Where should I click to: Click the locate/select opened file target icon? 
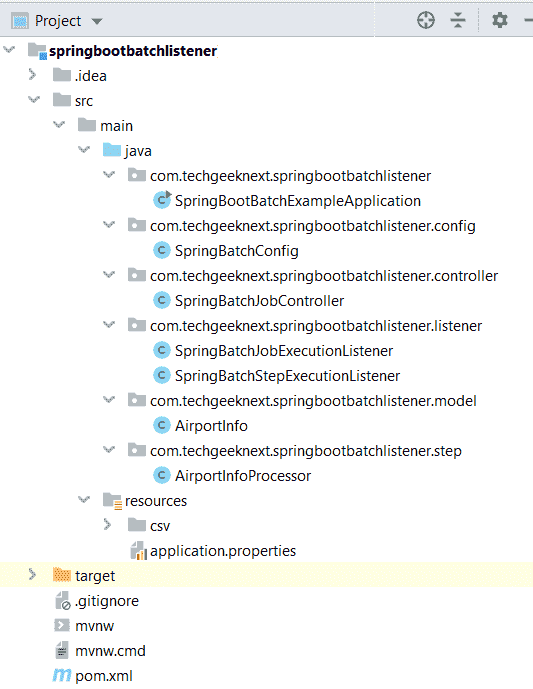425,20
